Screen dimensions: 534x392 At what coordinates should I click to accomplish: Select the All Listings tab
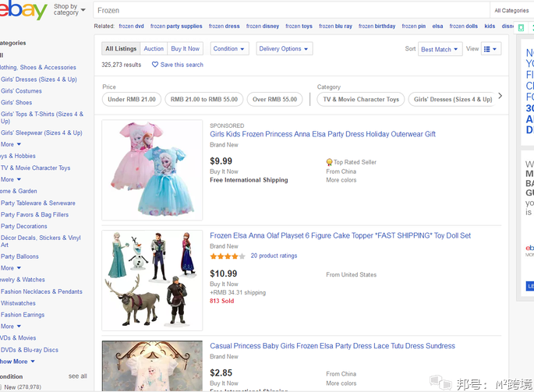pos(121,48)
